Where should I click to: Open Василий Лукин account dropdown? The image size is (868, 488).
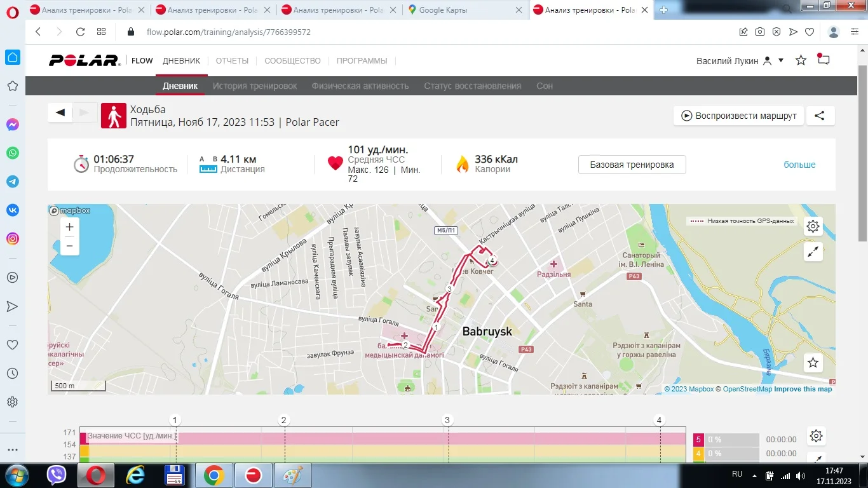[740, 61]
